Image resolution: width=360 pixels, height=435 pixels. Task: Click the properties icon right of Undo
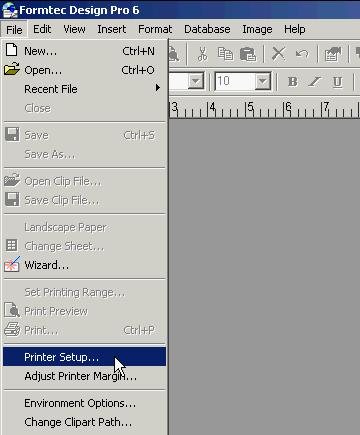click(x=333, y=54)
